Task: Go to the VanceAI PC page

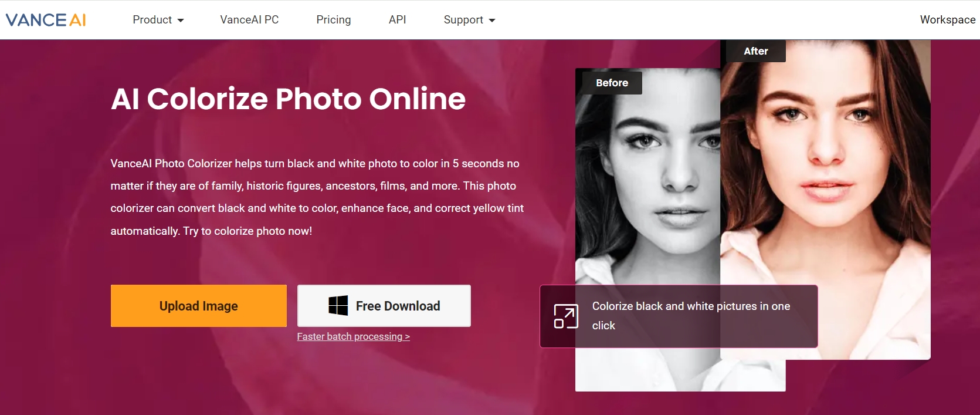Action: click(x=249, y=20)
